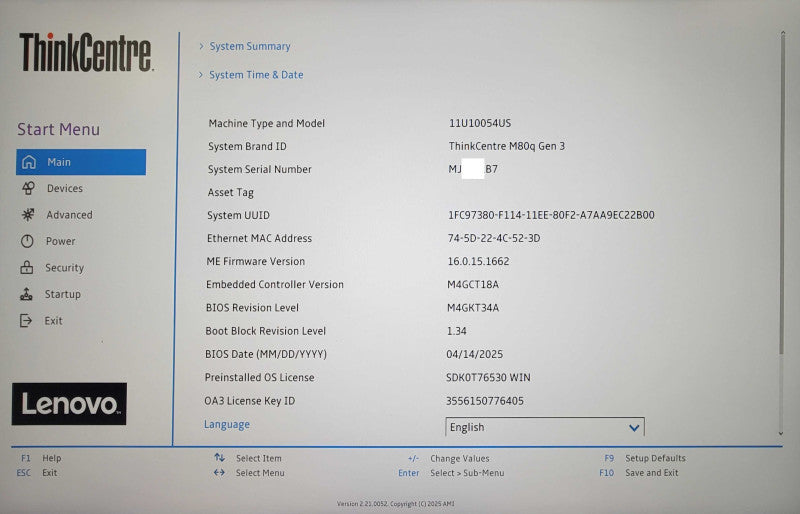Image resolution: width=800 pixels, height=514 pixels.
Task: Go to the Power menu
Action: coord(60,241)
